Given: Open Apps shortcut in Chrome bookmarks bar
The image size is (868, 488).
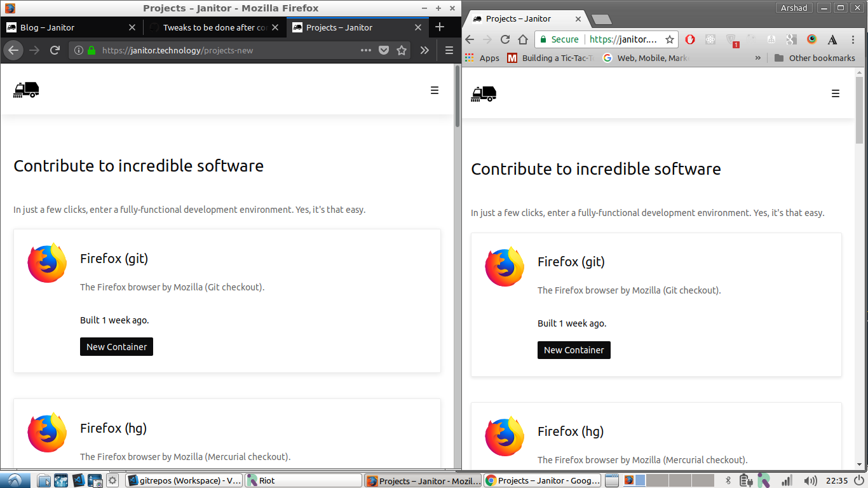Looking at the screenshot, I should (482, 58).
